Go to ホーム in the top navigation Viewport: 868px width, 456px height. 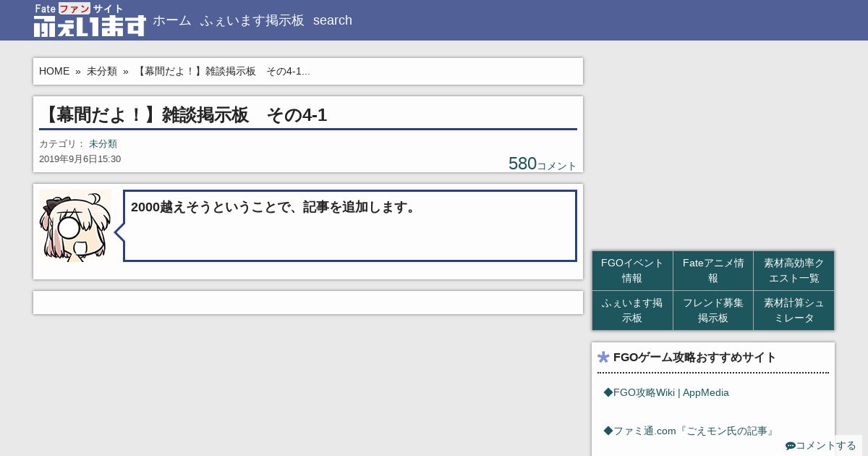click(x=172, y=20)
